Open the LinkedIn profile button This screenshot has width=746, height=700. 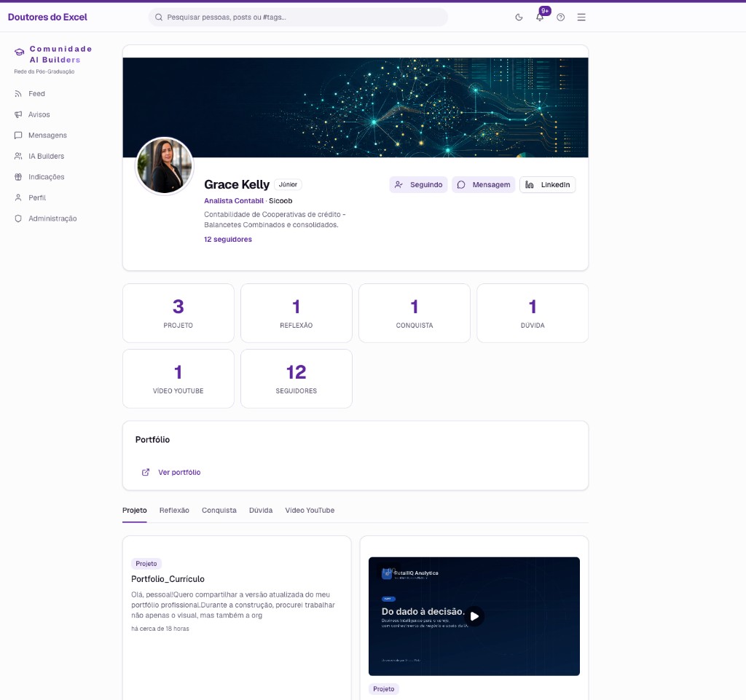548,185
